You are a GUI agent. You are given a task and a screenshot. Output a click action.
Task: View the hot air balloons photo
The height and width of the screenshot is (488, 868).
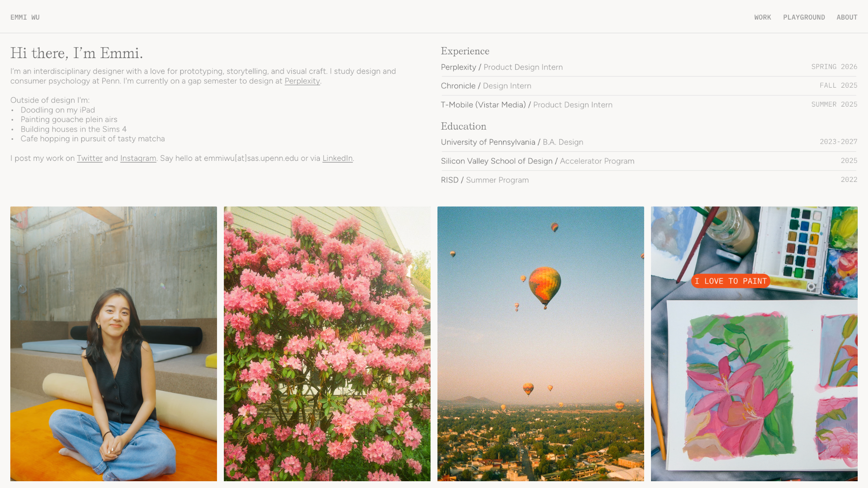pyautogui.click(x=540, y=343)
